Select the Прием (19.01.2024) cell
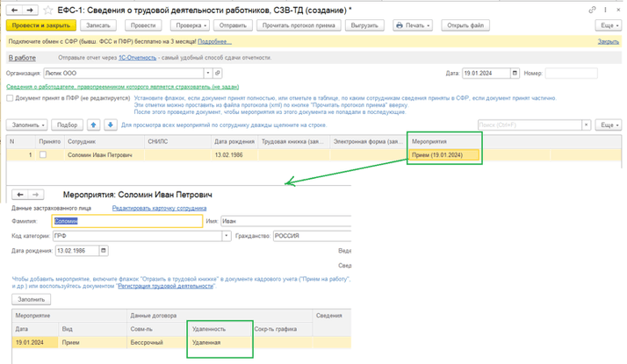 (x=443, y=155)
